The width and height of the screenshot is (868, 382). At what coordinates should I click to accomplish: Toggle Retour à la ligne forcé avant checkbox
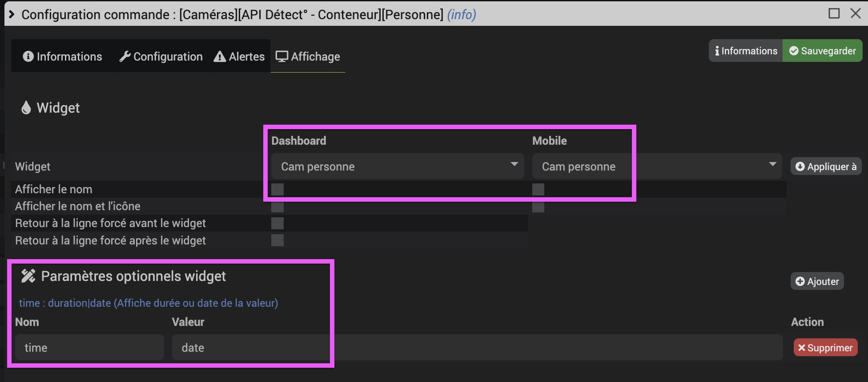point(277,223)
